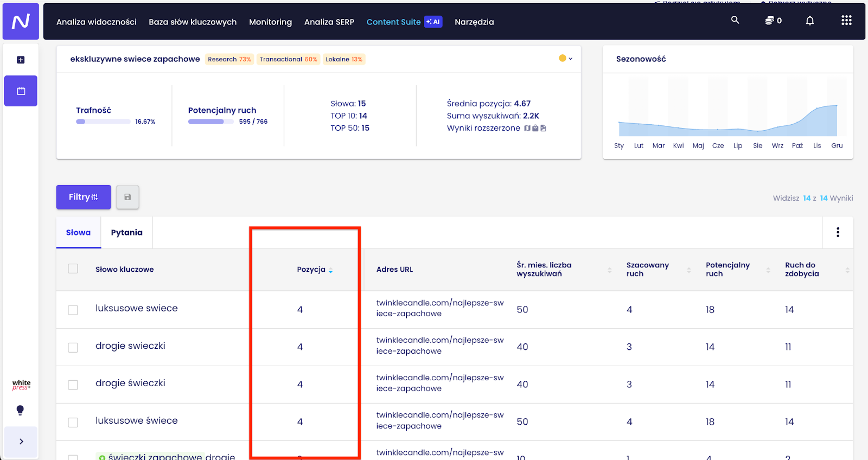
Task: Open the search magnifier icon
Action: (x=735, y=20)
